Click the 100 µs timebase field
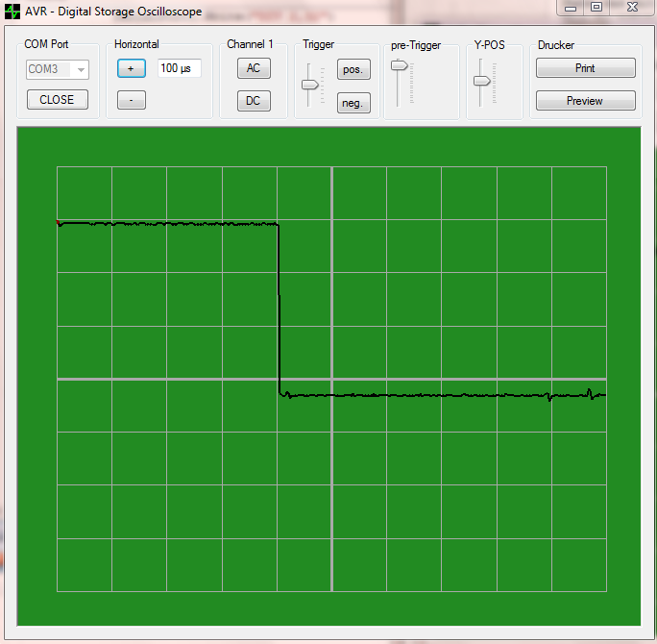The width and height of the screenshot is (657, 644). [179, 68]
